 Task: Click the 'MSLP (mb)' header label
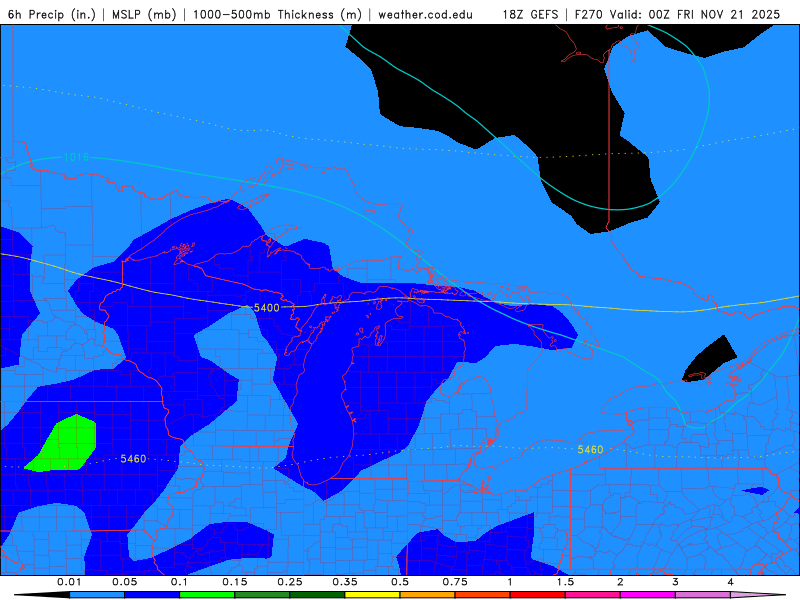(144, 14)
